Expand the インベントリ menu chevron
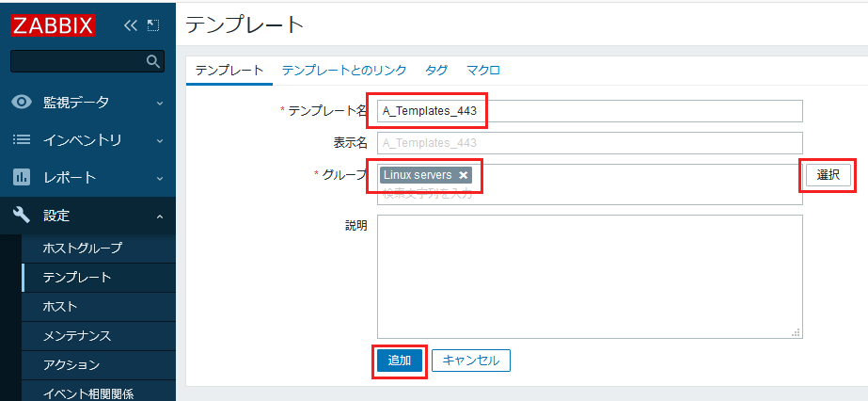This screenshot has width=868, height=401. (160, 140)
